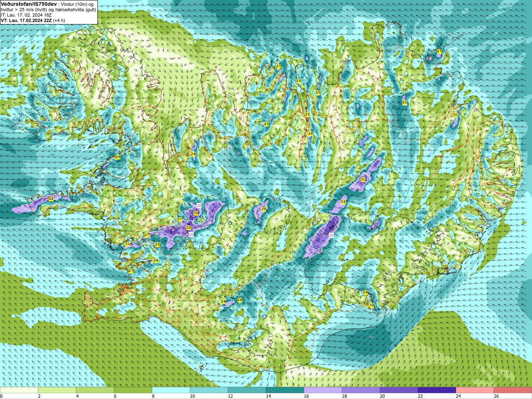Image resolution: width=532 pixels, height=399 pixels.
Task: Click the '0' value under the color scale
Action: [2, 396]
